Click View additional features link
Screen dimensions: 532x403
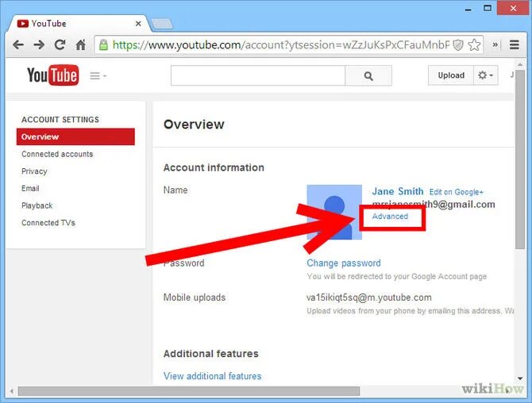[x=212, y=376]
